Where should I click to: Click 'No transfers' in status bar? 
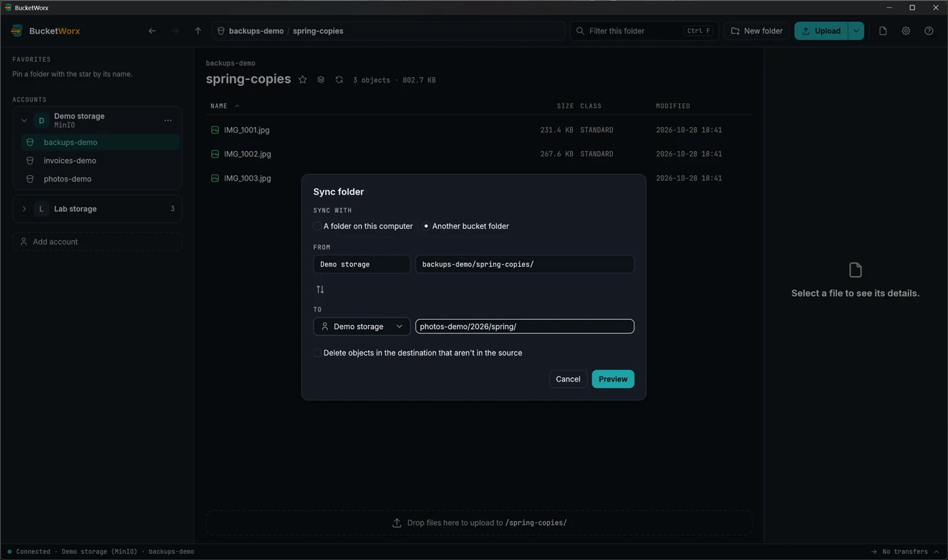click(x=905, y=552)
